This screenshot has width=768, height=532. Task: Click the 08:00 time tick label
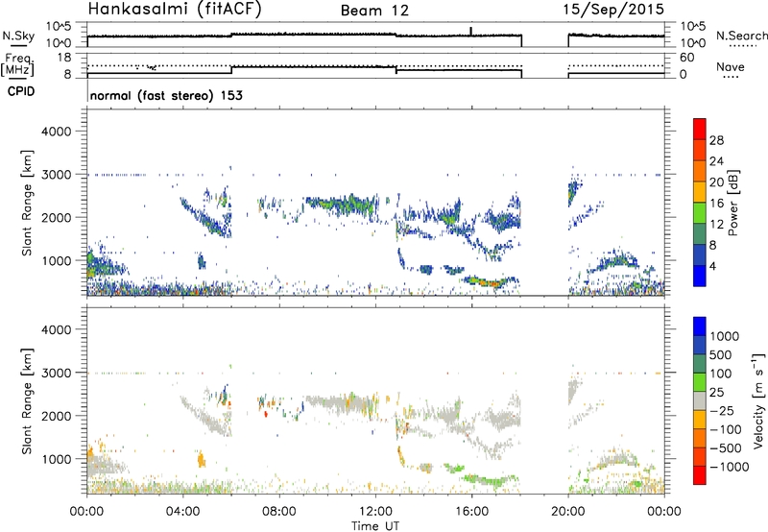coord(279,512)
